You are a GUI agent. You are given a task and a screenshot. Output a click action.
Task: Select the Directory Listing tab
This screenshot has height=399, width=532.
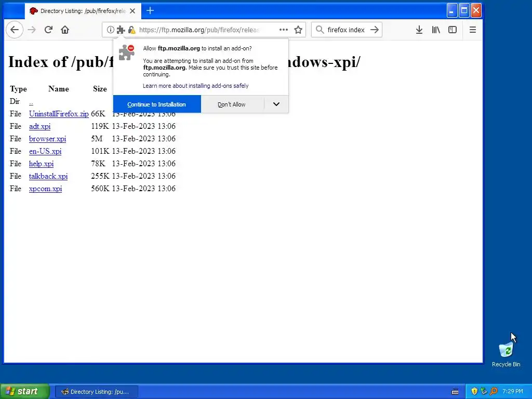tap(83, 11)
